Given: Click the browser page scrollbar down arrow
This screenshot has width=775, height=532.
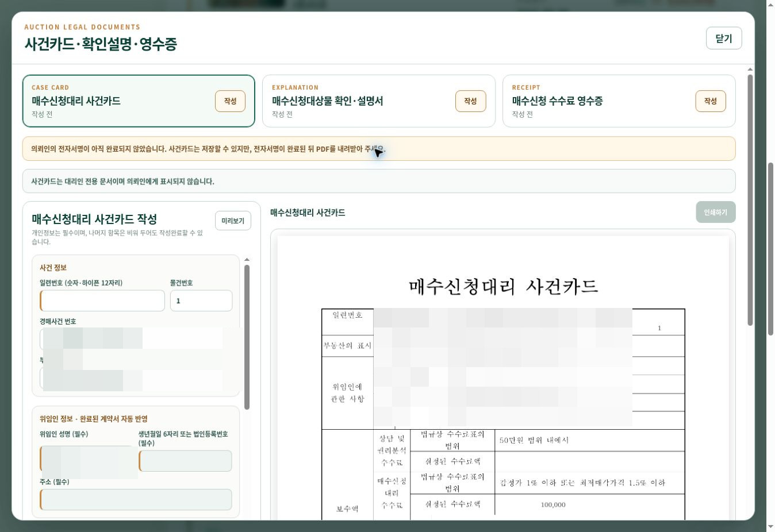Looking at the screenshot, I should (770, 526).
